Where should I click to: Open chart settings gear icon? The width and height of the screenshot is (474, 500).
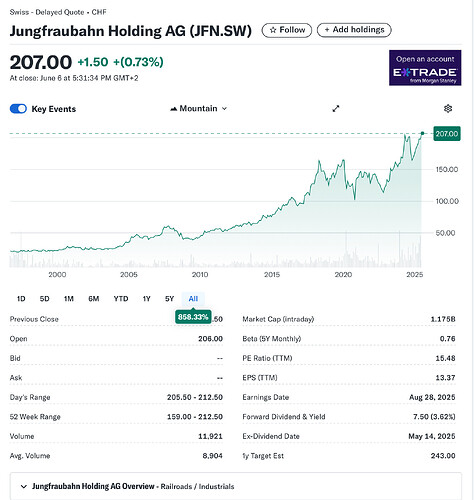click(x=448, y=108)
